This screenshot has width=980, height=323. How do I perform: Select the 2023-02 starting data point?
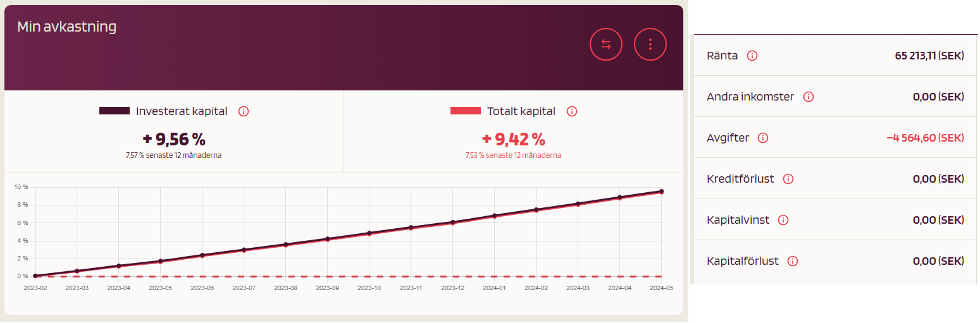pyautogui.click(x=35, y=276)
